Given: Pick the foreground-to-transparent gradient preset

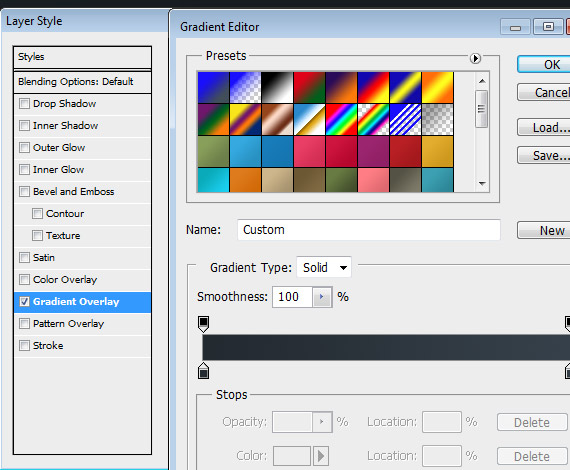Looking at the screenshot, I should (245, 87).
